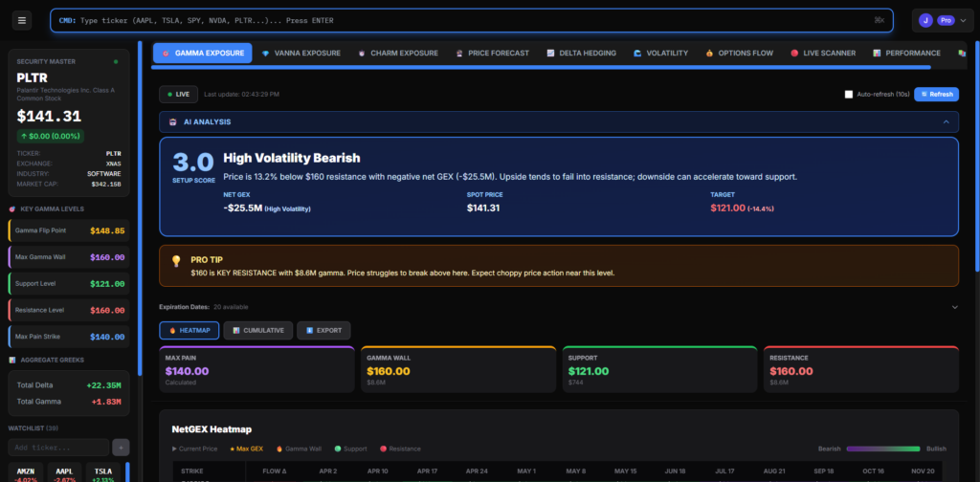Click the SUPPORT $121.00 summary card
This screenshot has height=482, width=980.
(660, 369)
